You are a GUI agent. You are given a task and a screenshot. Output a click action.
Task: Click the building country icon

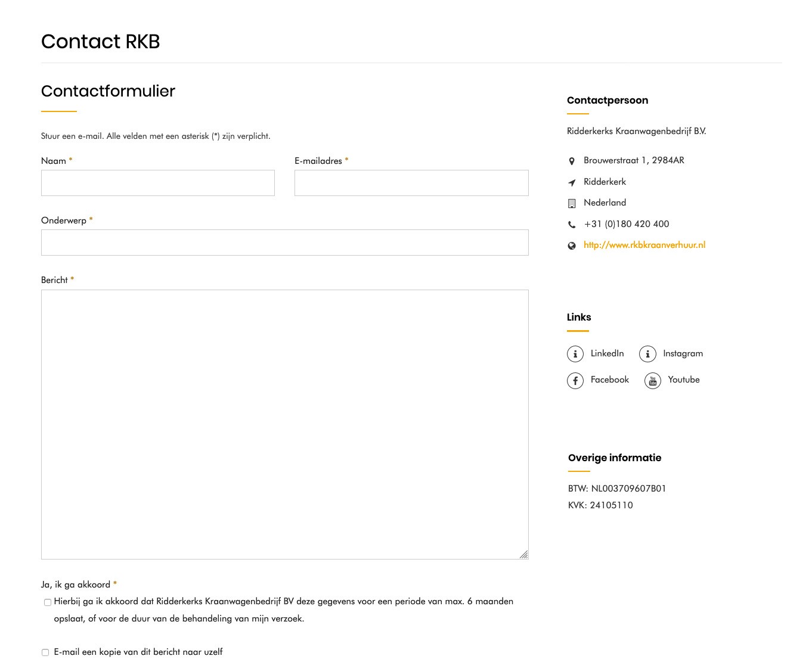point(572,203)
